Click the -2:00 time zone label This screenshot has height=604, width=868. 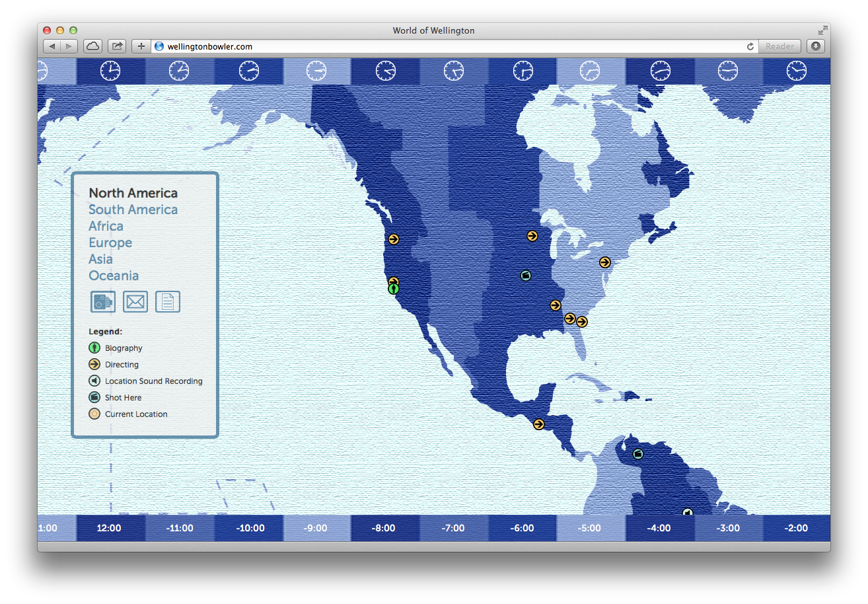pos(796,528)
